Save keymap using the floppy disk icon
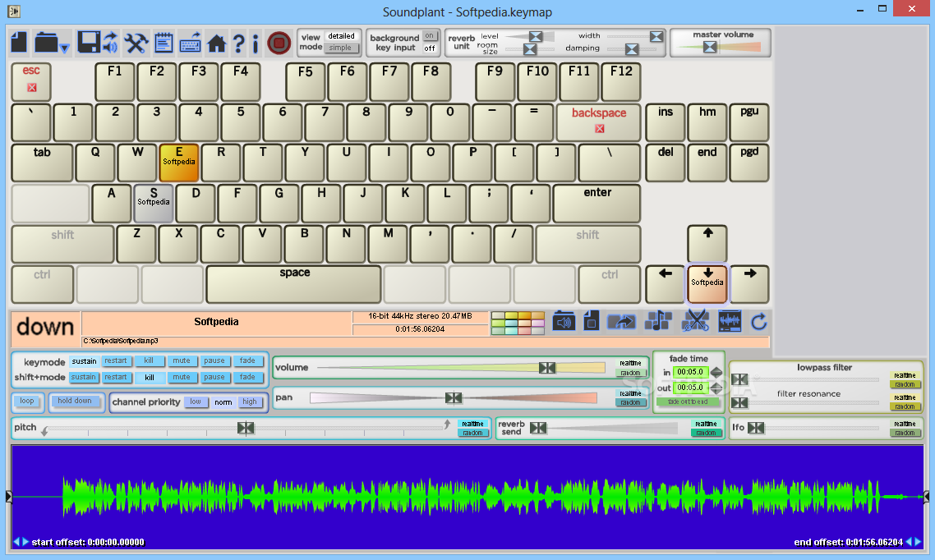935x560 pixels. click(88, 43)
